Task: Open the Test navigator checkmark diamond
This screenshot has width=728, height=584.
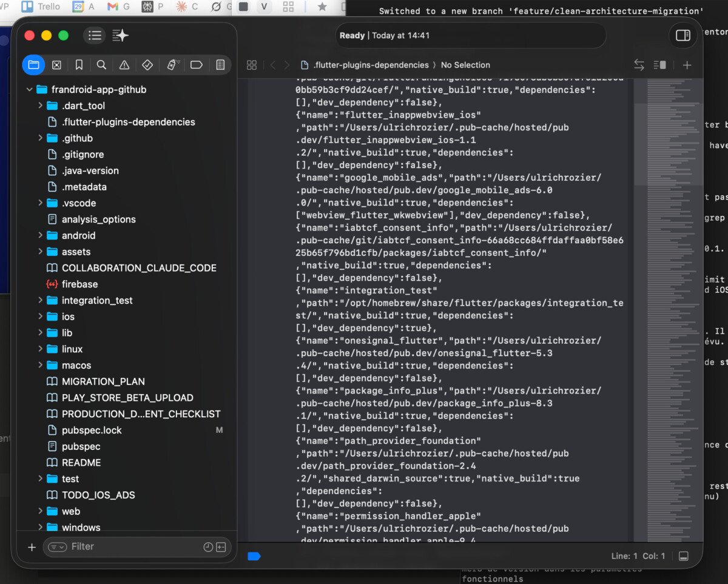Action: (147, 65)
